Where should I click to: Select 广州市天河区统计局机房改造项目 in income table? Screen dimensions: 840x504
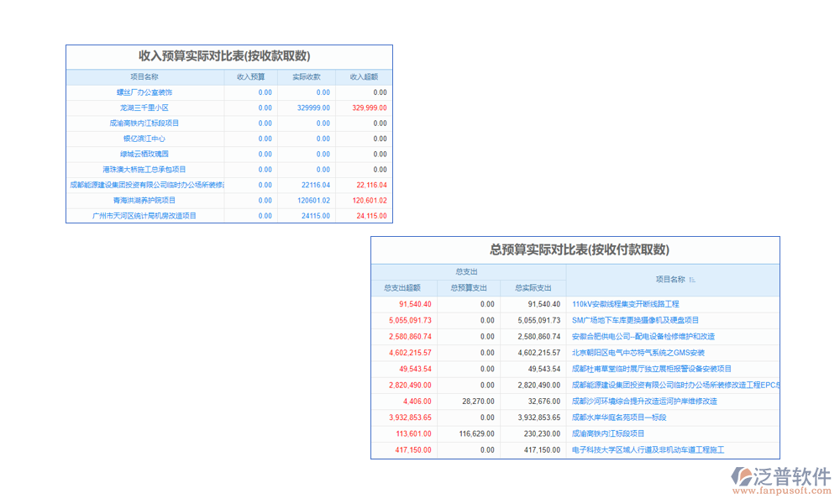(144, 216)
